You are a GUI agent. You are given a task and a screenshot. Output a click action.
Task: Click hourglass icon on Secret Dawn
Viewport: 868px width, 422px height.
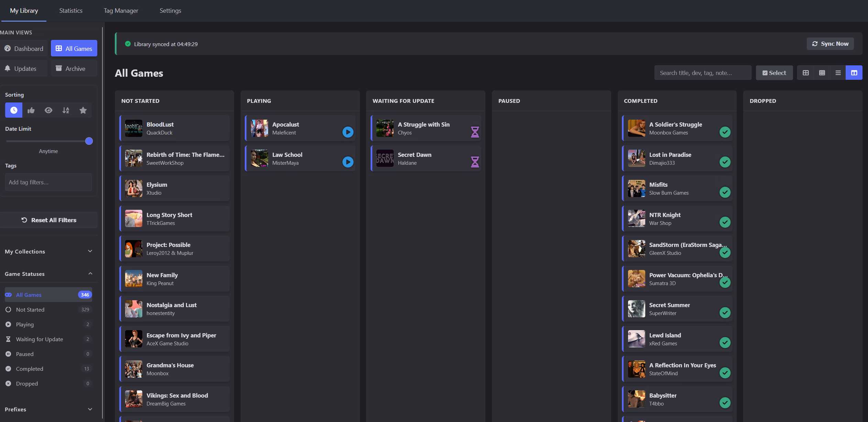tap(475, 162)
